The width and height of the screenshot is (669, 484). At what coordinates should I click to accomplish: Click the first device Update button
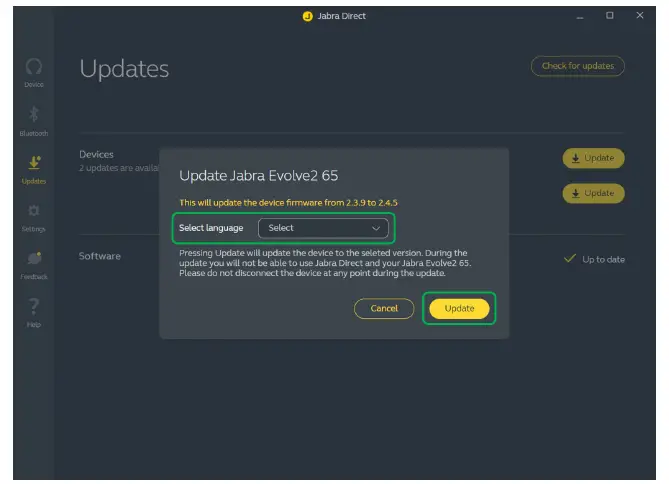(x=593, y=158)
